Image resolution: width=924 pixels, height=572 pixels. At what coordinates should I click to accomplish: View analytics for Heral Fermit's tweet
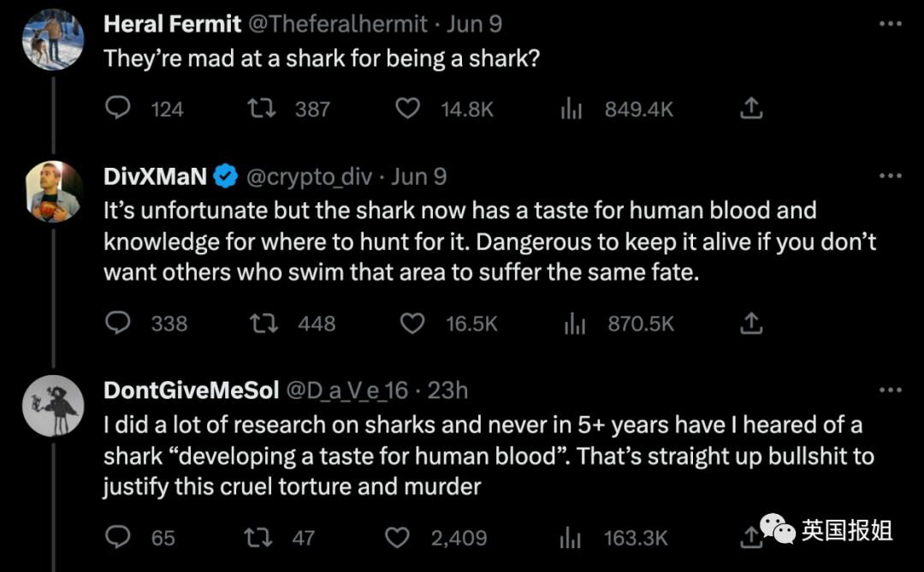(572, 109)
